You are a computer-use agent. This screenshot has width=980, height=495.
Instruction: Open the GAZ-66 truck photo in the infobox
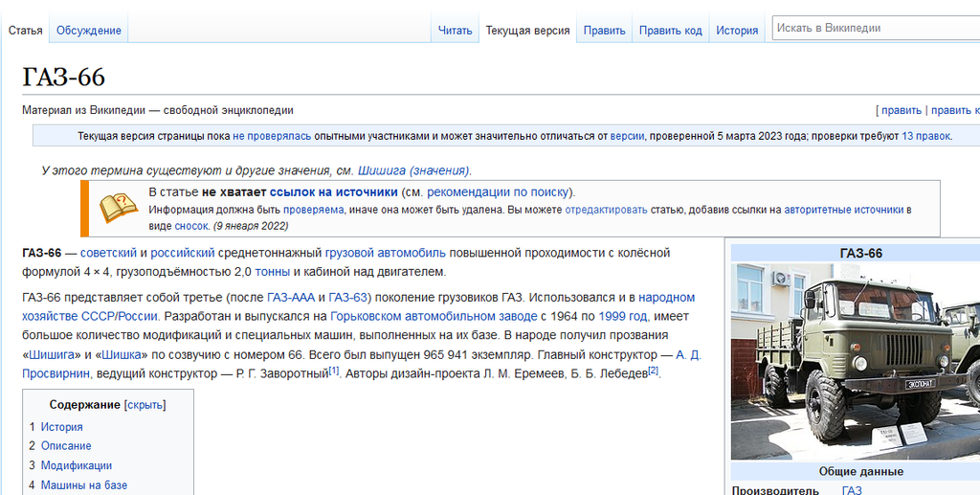coord(855,362)
